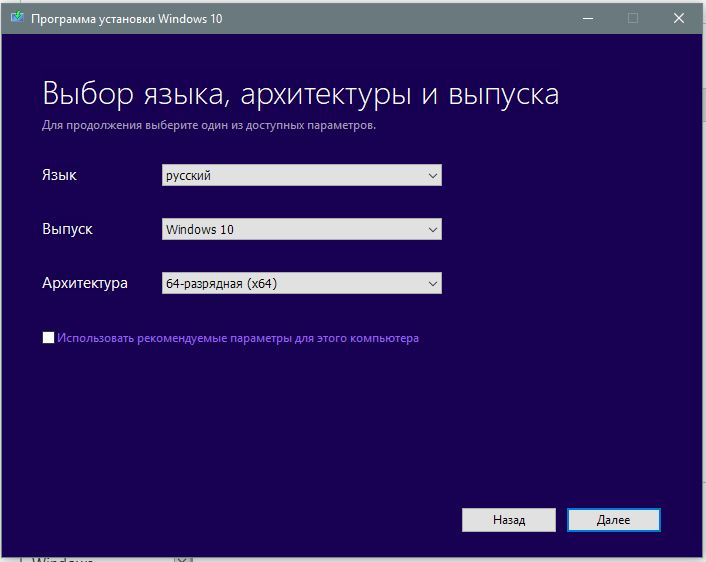Click the 'Использовать рекомендуемые параметры' label text
Viewport: 706px width, 562px height.
tap(238, 338)
